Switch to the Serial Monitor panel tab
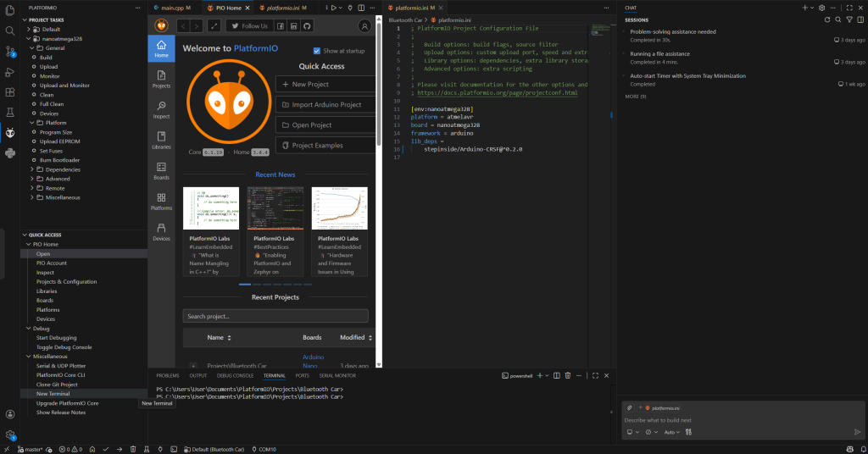The height and width of the screenshot is (454, 868). [x=337, y=375]
